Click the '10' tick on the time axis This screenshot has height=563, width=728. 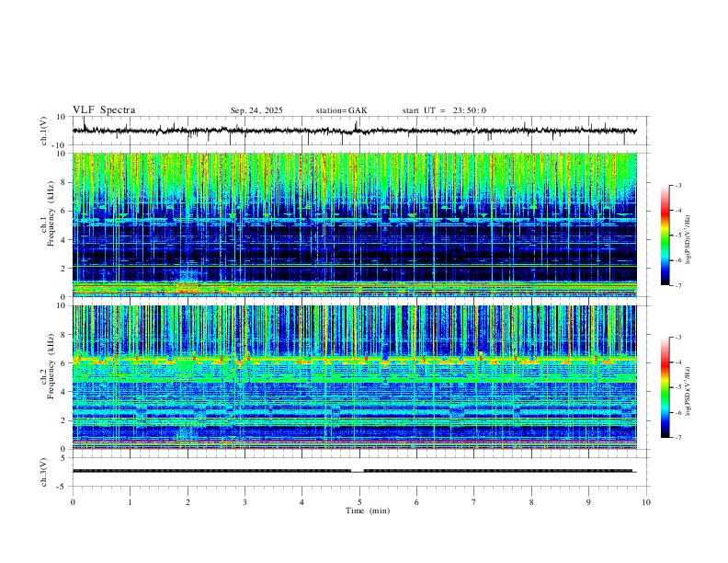[646, 502]
